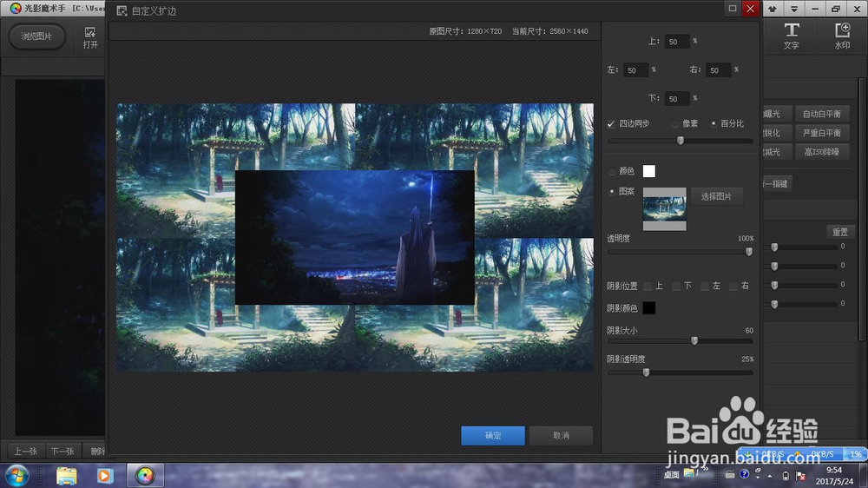Click the 透明度 opacity slider handle

coord(749,252)
